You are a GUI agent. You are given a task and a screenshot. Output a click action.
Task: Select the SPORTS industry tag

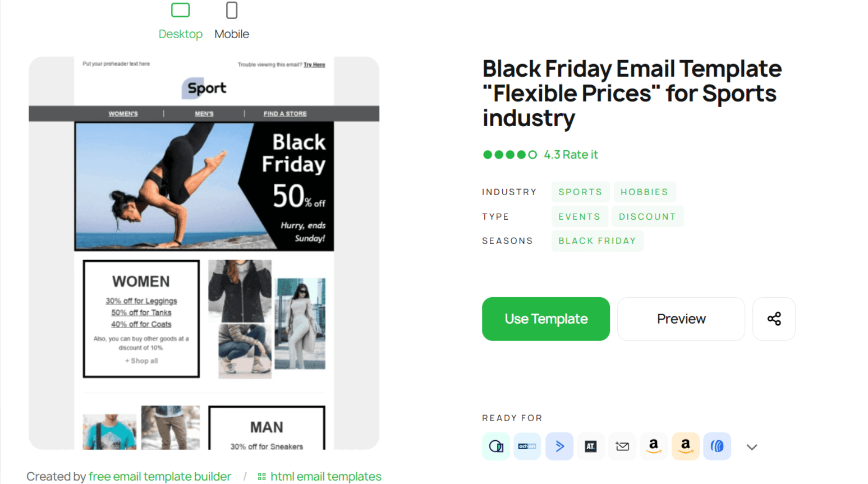click(580, 192)
